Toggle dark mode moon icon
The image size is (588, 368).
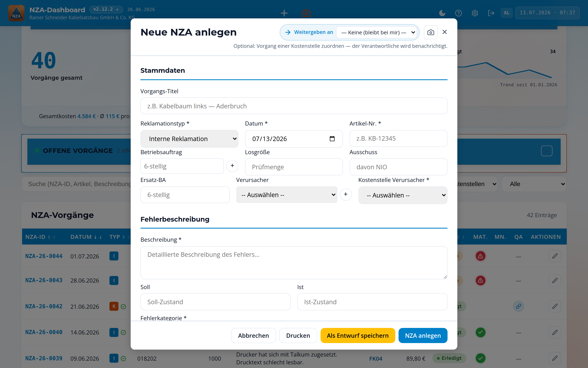tap(442, 13)
